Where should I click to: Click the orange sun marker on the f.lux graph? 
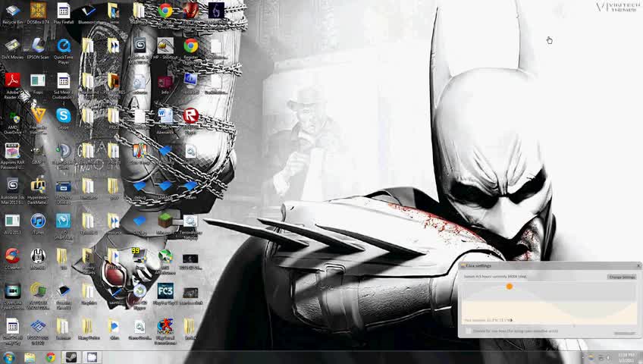coord(510,287)
